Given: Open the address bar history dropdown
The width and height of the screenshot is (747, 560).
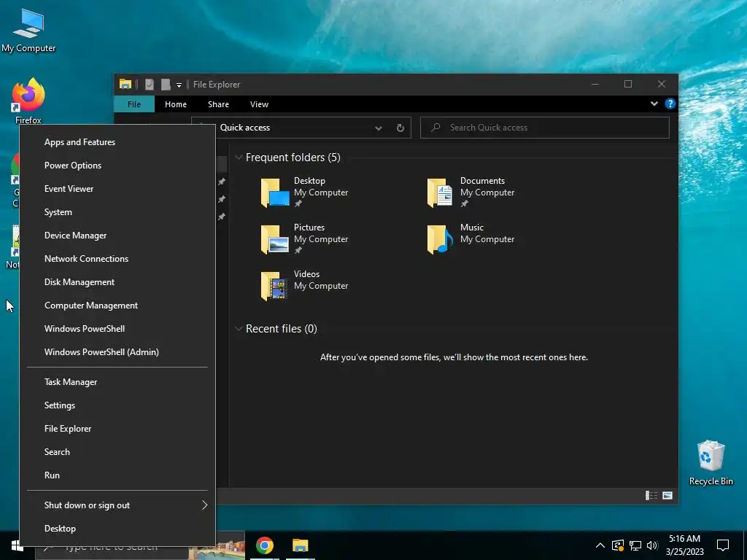Looking at the screenshot, I should pos(379,128).
